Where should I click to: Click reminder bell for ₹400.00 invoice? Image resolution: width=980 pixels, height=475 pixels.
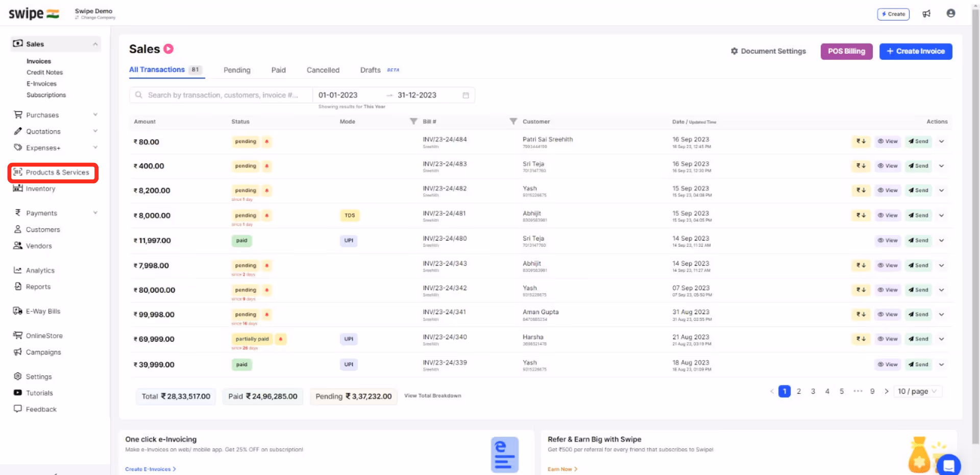266,166
